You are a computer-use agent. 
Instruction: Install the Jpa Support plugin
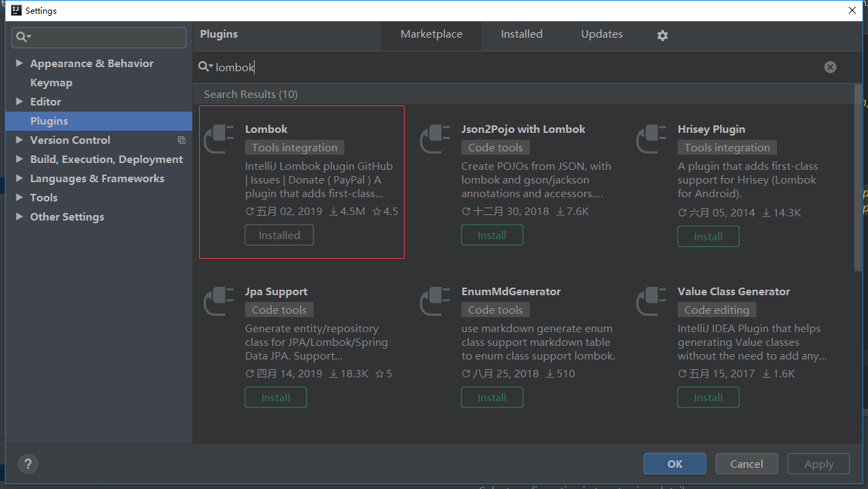tap(276, 397)
